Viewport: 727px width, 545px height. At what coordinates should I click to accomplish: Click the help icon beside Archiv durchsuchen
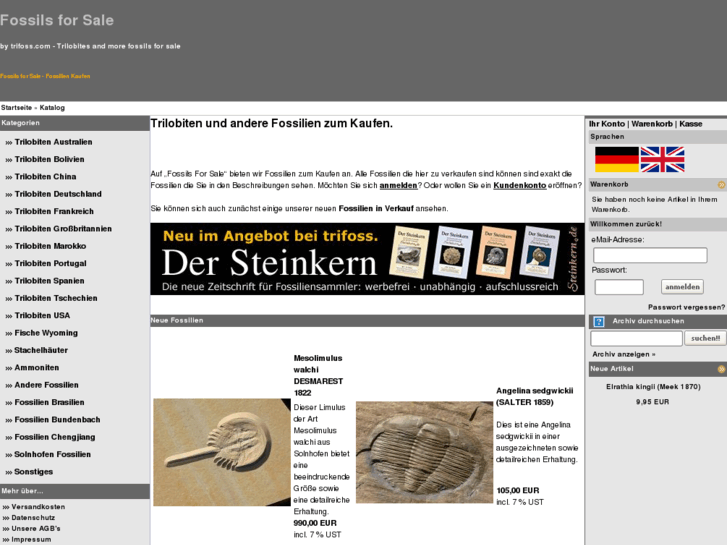599,321
